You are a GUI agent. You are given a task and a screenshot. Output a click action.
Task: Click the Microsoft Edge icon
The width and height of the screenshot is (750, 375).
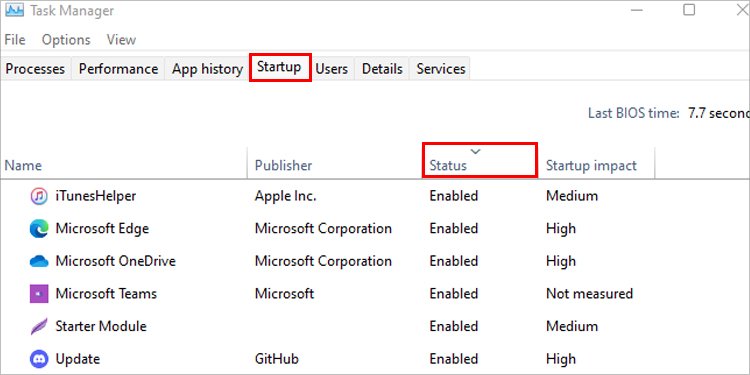tap(39, 229)
